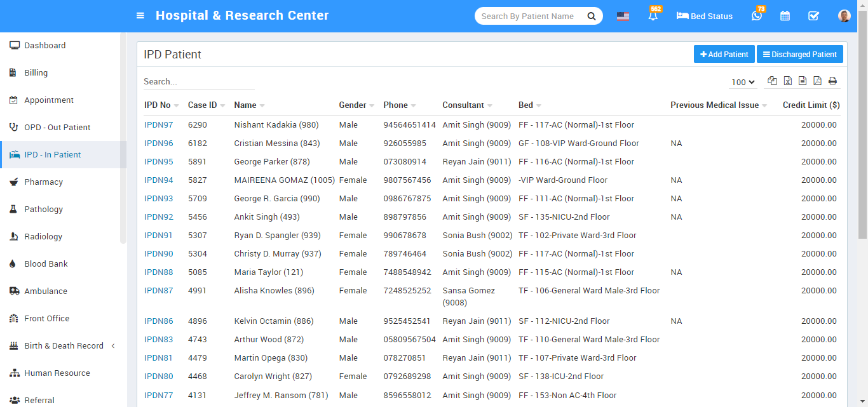Click the Discharged Patient button
This screenshot has height=407, width=868.
pyautogui.click(x=799, y=55)
